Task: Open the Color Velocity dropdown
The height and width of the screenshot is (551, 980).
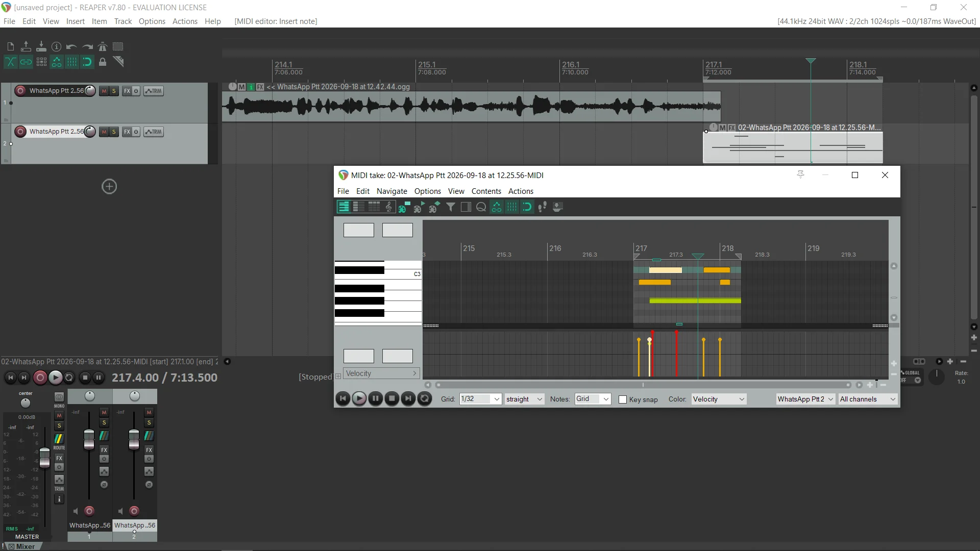Action: click(x=719, y=399)
